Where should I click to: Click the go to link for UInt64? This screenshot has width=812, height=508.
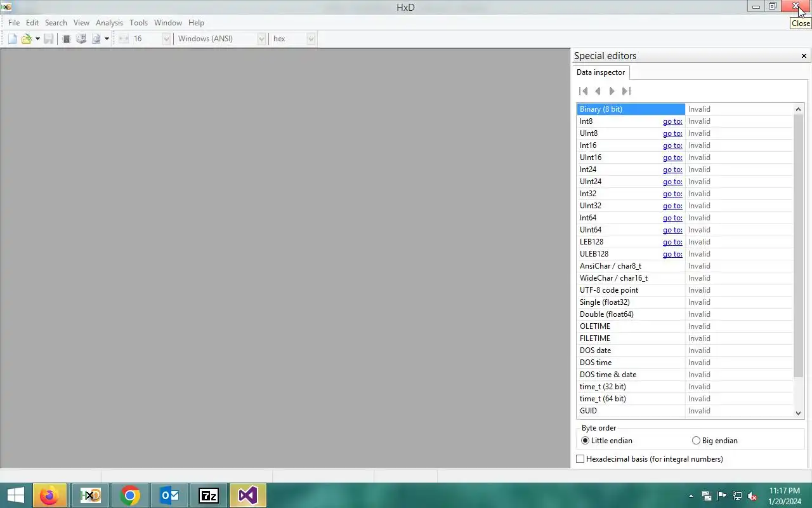[672, 230]
